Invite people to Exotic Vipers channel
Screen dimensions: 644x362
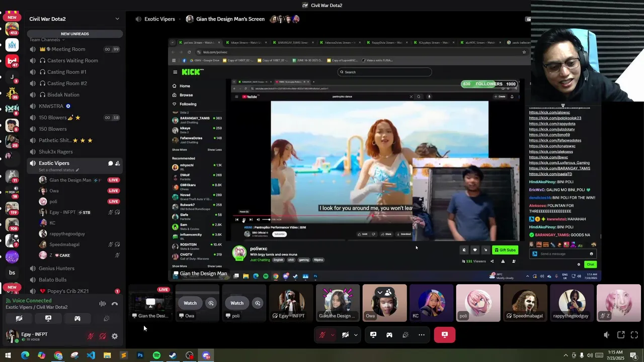117,163
